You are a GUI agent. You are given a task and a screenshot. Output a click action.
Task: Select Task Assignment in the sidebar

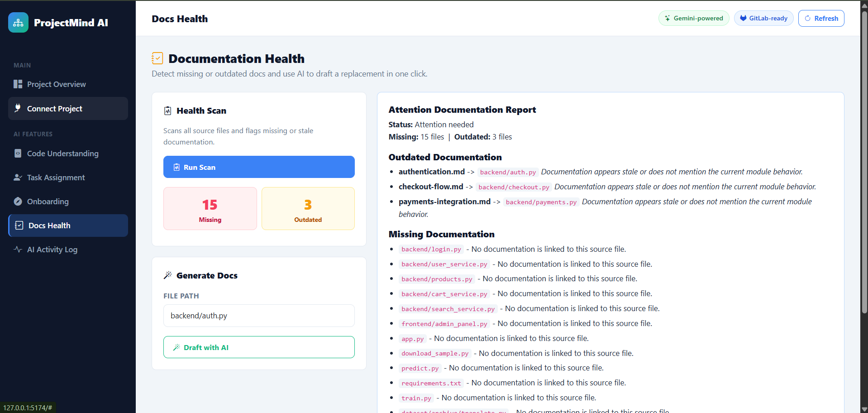[x=68, y=178]
